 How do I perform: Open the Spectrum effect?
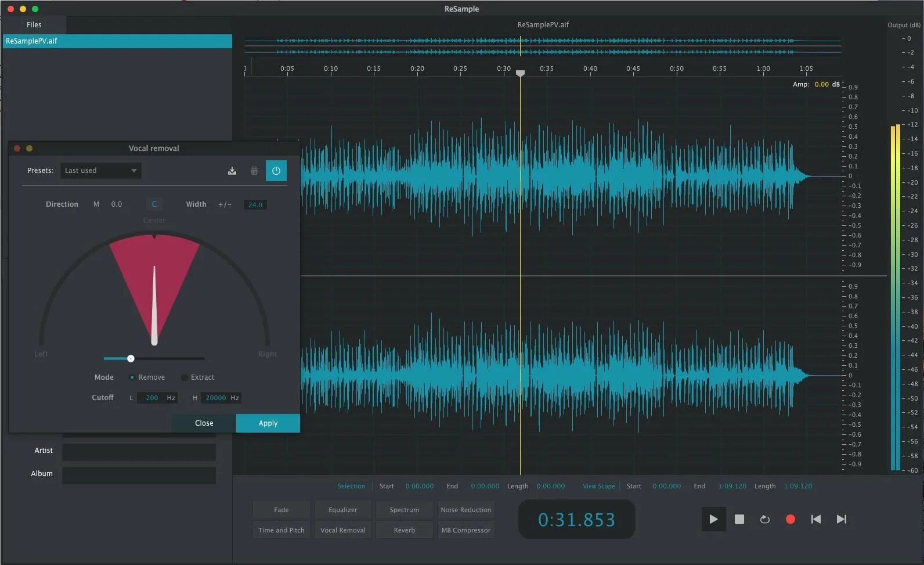pyautogui.click(x=405, y=510)
